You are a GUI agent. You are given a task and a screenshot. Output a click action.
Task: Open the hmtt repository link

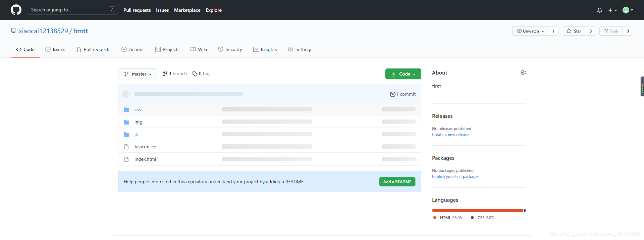click(x=80, y=31)
